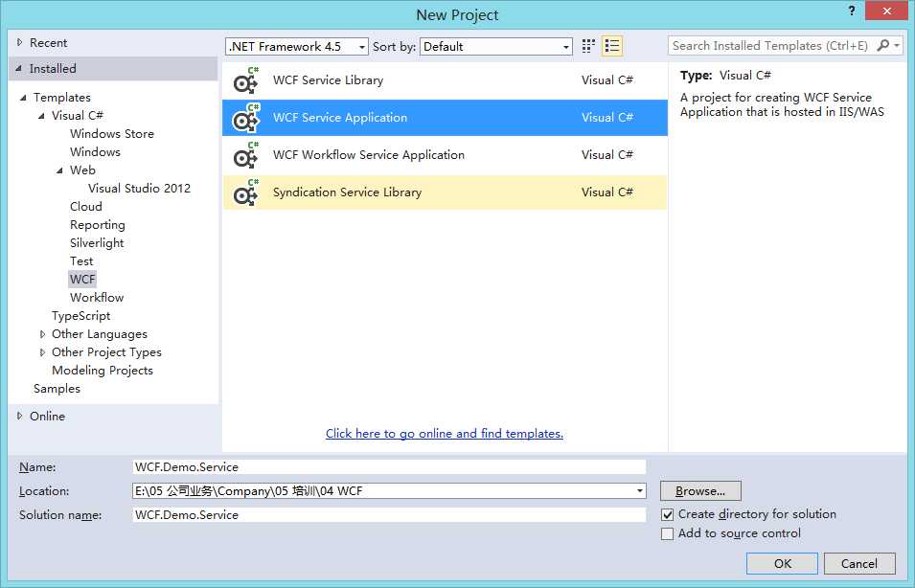Open the Location path dropdown arrow

[640, 491]
